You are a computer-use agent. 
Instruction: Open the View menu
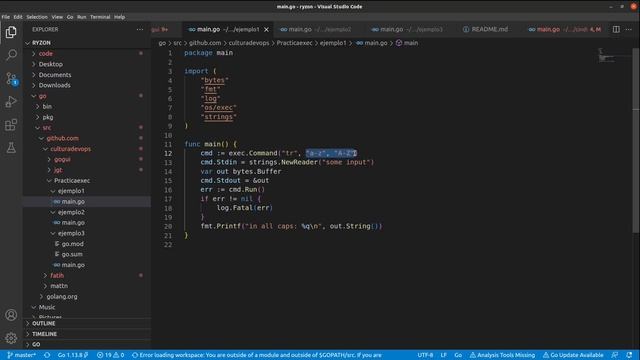[57, 17]
